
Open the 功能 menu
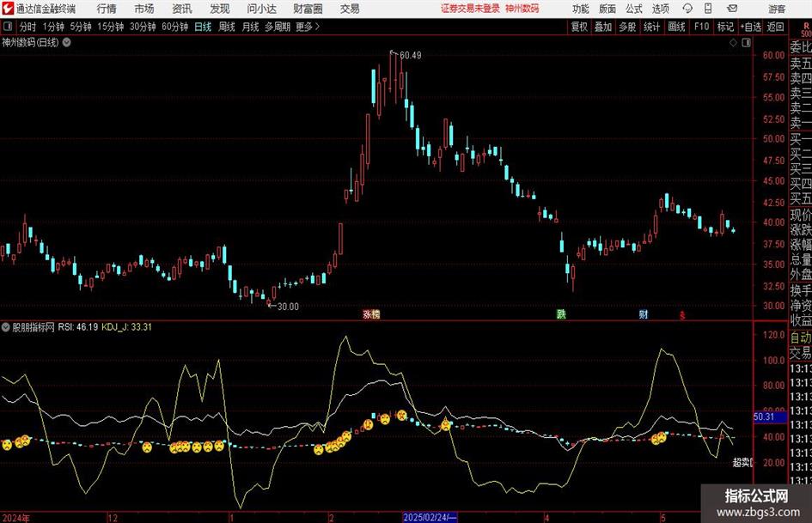pyautogui.click(x=581, y=9)
